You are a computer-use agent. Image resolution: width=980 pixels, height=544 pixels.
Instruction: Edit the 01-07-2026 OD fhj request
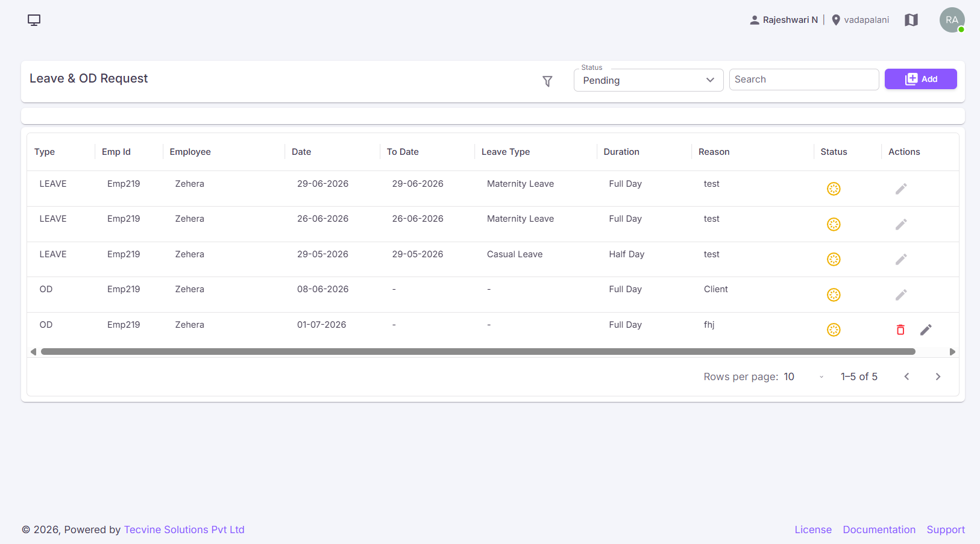point(926,330)
